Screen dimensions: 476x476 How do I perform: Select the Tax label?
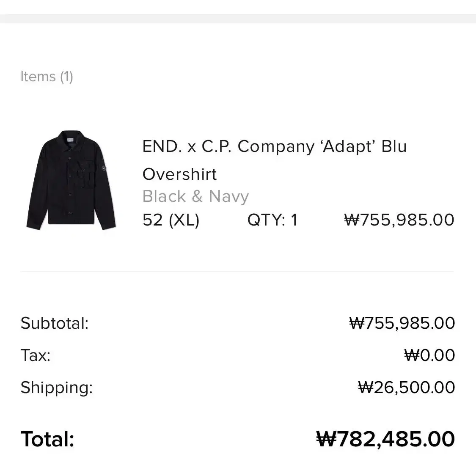tap(36, 355)
